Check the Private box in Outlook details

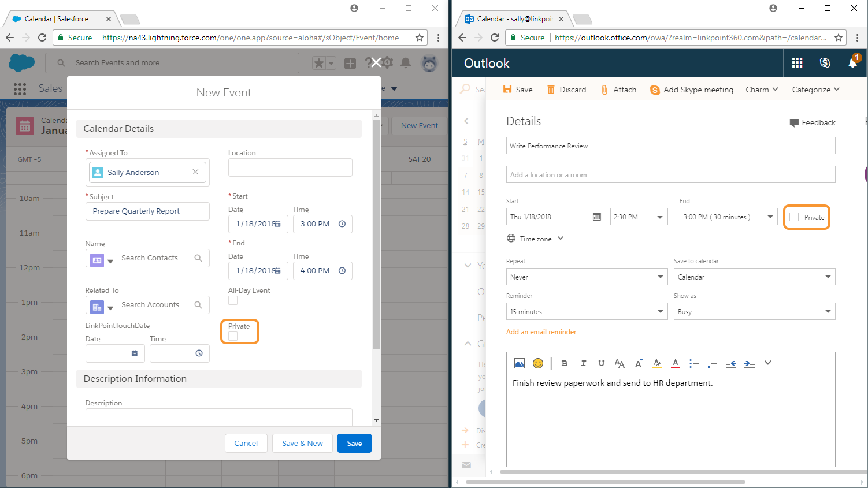click(x=794, y=217)
